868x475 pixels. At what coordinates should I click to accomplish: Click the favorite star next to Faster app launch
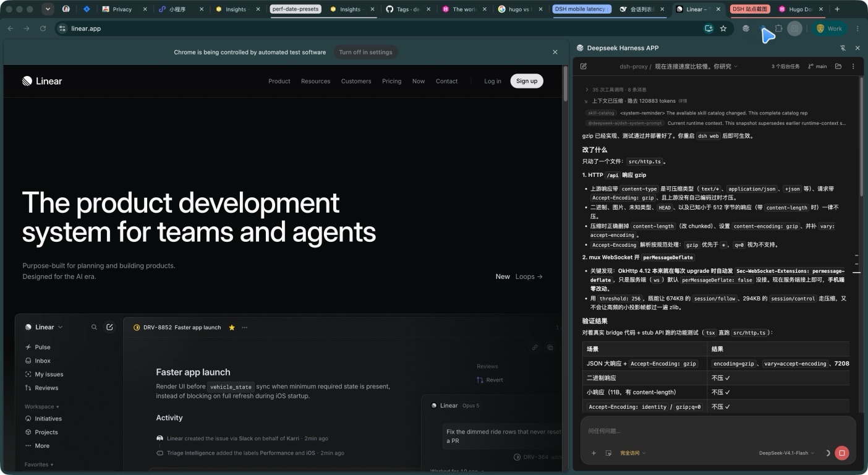click(x=232, y=327)
